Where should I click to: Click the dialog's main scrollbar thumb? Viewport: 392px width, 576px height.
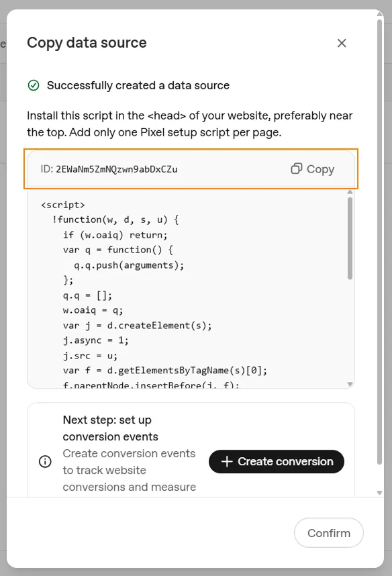379,242
